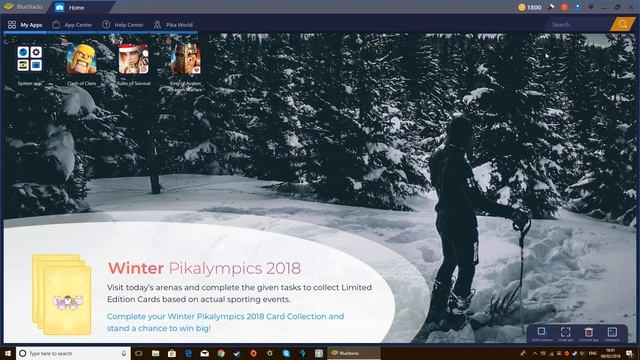Open the Winter Pikalympics card collection link
The image size is (640, 360).
point(225,322)
